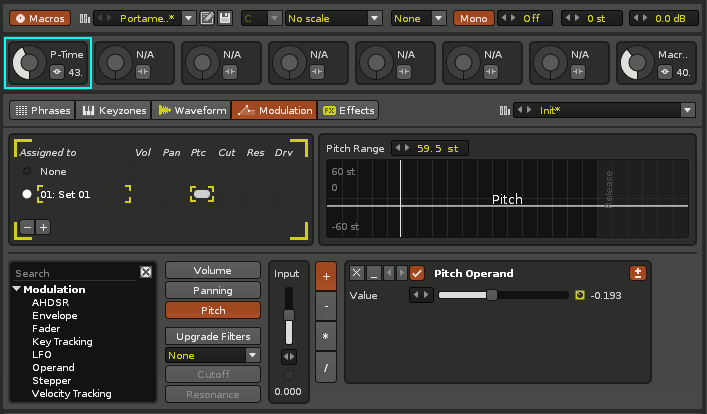Click the 0.0 dB volume value box

tap(664, 18)
